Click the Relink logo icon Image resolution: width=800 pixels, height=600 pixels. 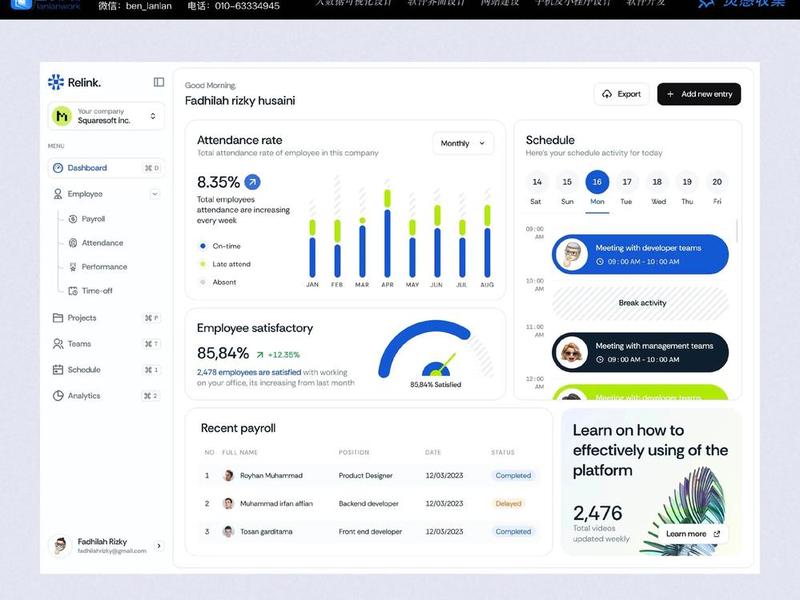56,82
